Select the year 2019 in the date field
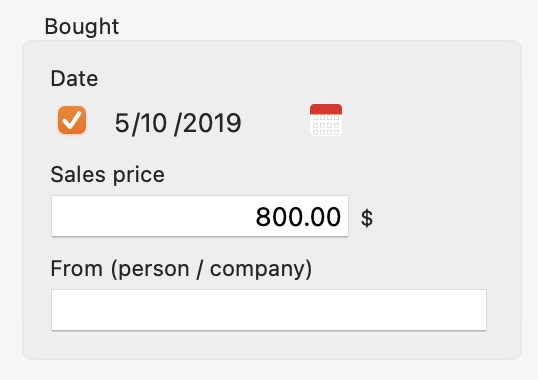The height and width of the screenshot is (380, 538). 212,123
